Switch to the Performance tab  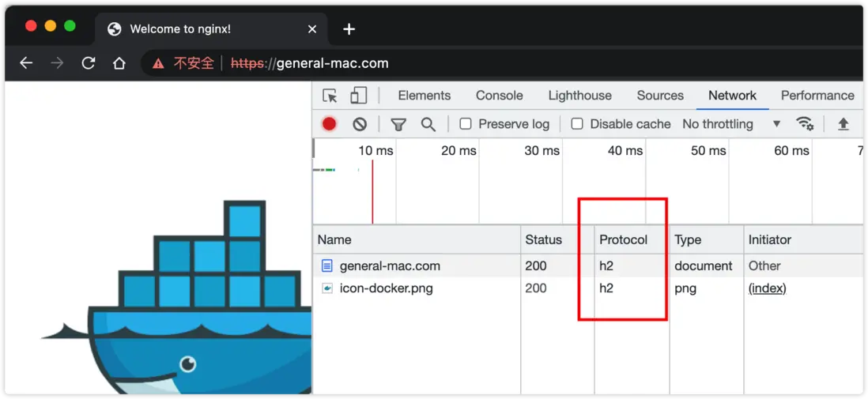pos(817,96)
